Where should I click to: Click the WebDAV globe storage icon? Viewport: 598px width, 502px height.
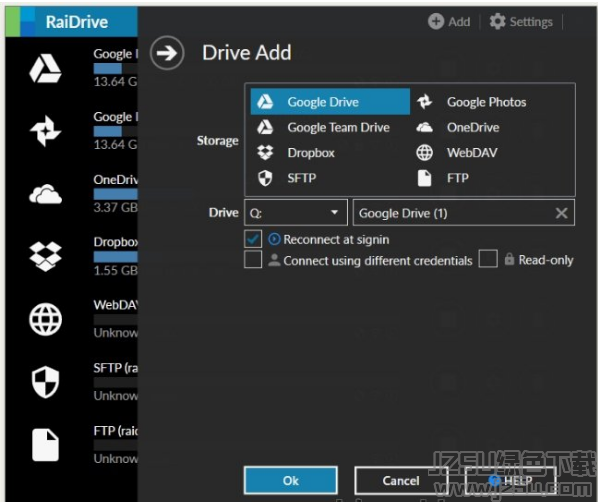coord(424,153)
